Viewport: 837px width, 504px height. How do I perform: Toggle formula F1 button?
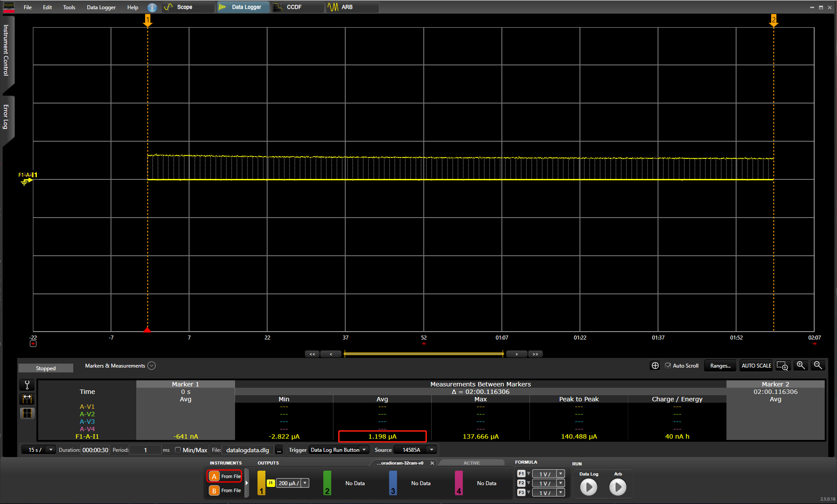[x=521, y=473]
